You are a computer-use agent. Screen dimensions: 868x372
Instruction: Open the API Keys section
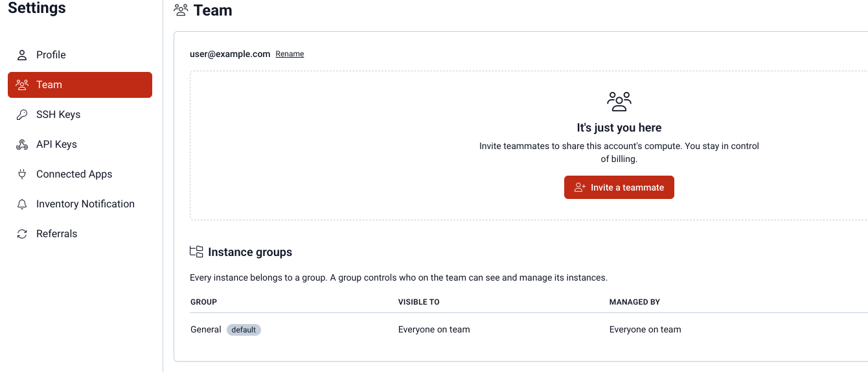point(80,145)
